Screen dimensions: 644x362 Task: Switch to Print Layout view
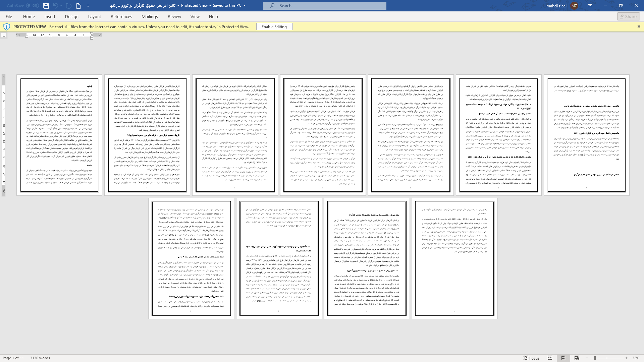[563, 358]
